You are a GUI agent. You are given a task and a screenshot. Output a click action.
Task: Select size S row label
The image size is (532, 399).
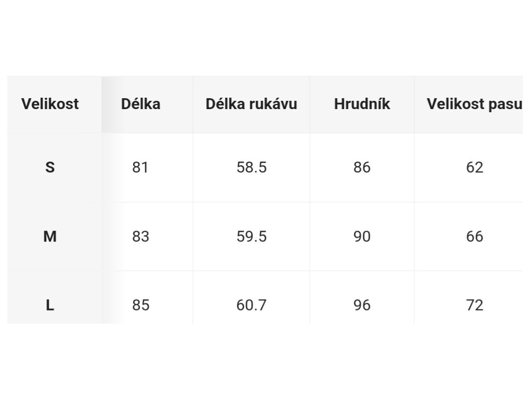(50, 167)
